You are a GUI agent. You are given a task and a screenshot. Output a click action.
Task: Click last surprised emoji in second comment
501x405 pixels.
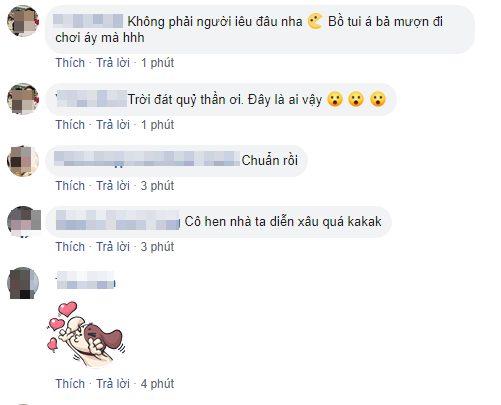(x=378, y=99)
